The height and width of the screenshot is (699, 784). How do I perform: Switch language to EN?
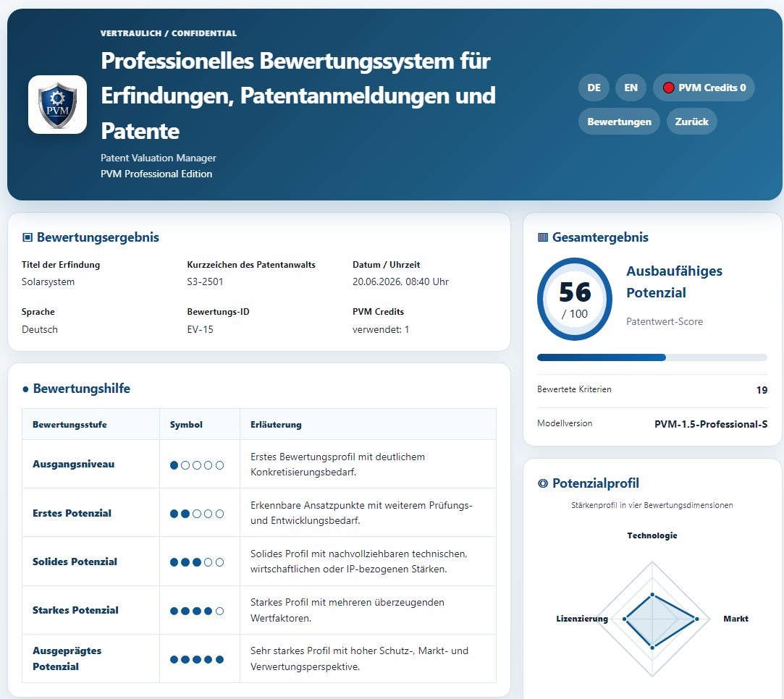(631, 88)
